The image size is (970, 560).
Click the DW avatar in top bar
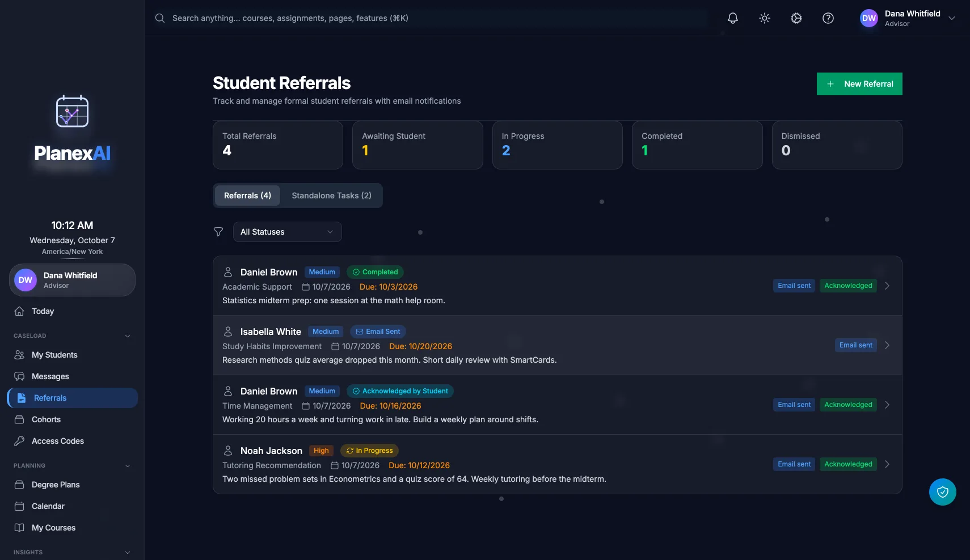pyautogui.click(x=869, y=18)
